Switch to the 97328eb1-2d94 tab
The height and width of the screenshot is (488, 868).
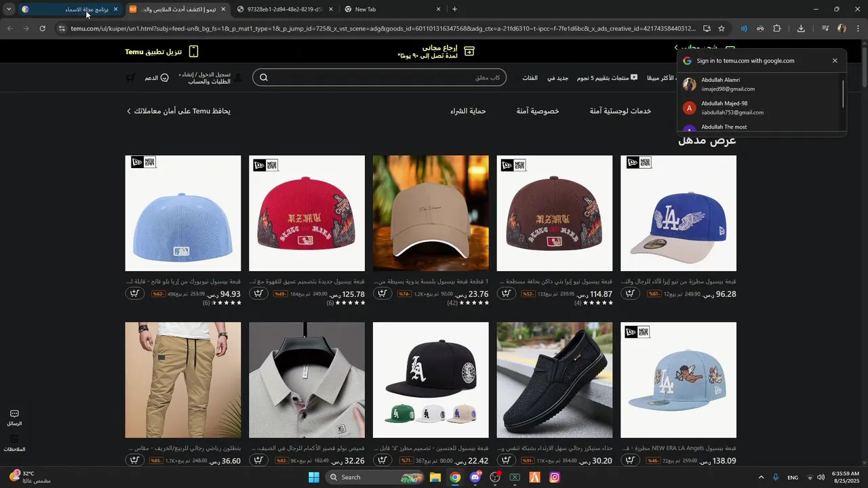(285, 9)
